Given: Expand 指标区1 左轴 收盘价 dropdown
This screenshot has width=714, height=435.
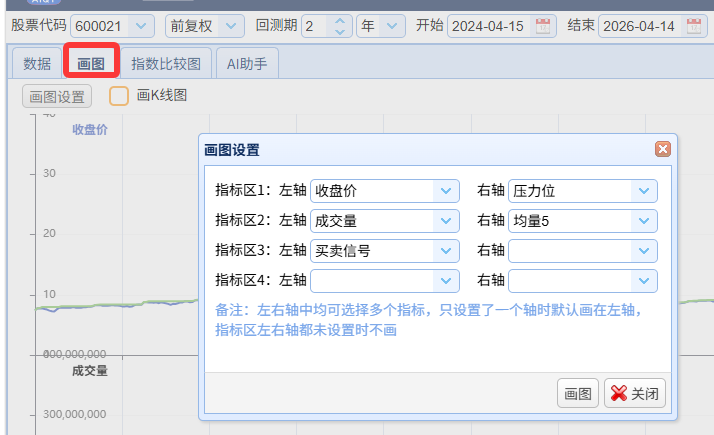Looking at the screenshot, I should coord(446,191).
